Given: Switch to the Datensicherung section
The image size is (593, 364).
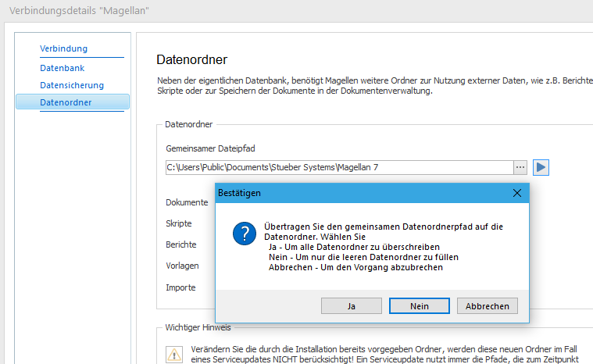Looking at the screenshot, I should [x=72, y=85].
